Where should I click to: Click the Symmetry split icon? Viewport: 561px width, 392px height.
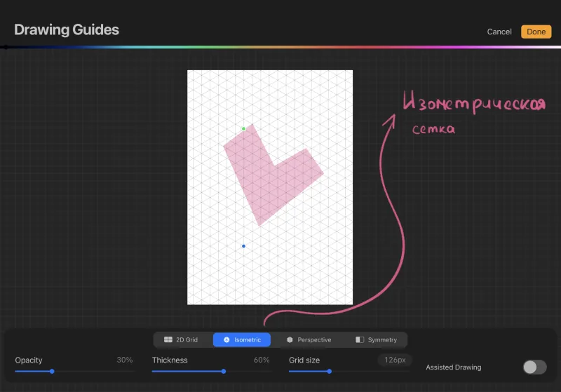coord(360,340)
